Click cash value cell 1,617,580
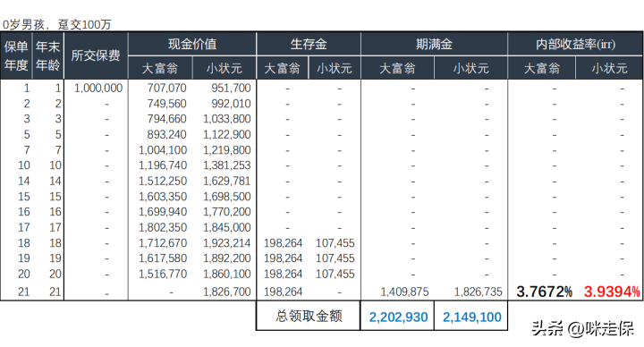Viewport: 644px width, 347px height. tap(163, 258)
